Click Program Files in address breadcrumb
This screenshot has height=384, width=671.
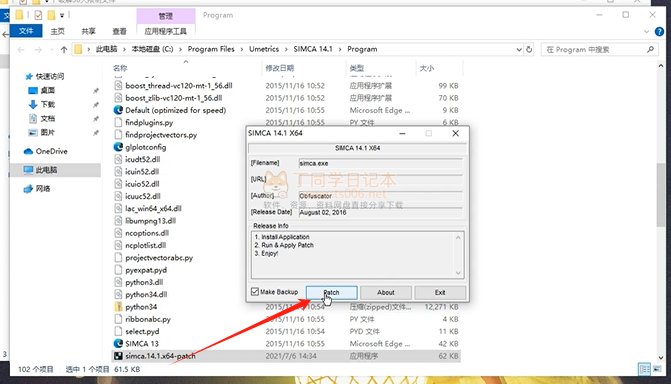(x=211, y=49)
